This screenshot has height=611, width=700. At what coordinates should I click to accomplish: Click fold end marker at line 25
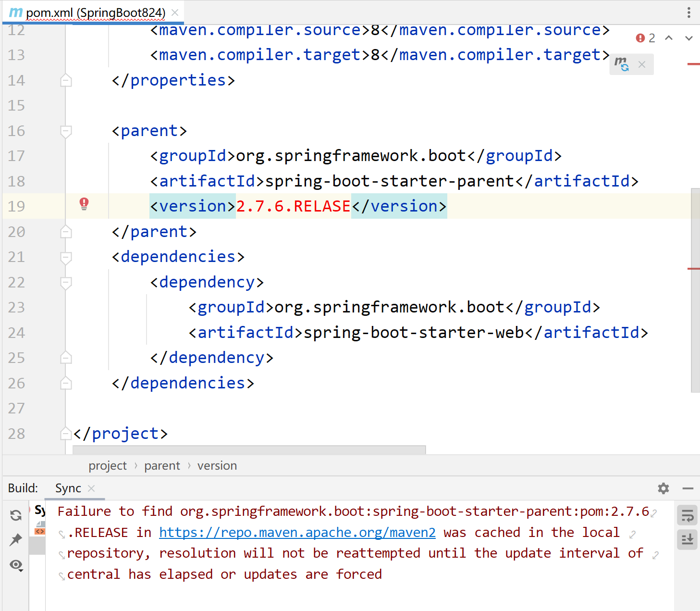(x=66, y=358)
